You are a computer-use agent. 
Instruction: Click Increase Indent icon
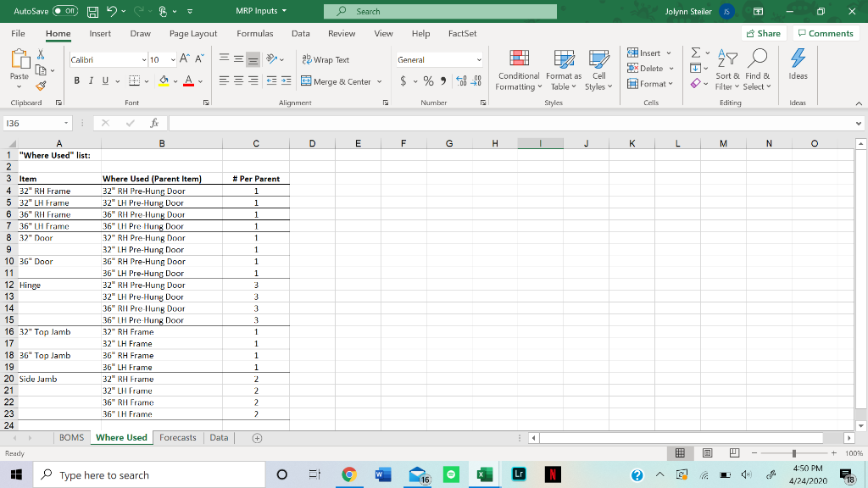(x=286, y=80)
